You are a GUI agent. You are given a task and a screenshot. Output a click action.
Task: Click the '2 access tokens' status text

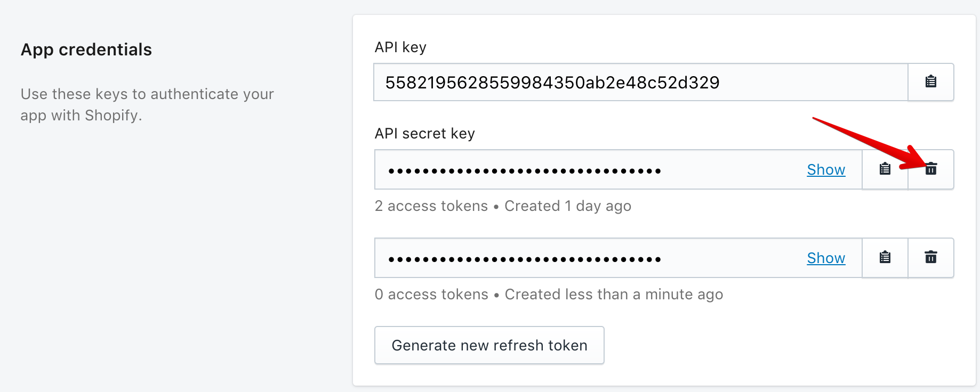431,206
